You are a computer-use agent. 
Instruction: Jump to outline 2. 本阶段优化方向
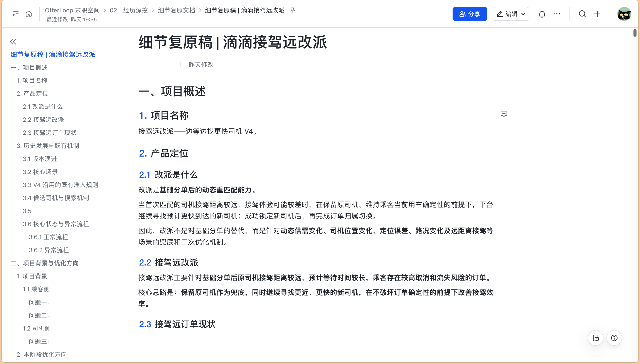(42, 354)
